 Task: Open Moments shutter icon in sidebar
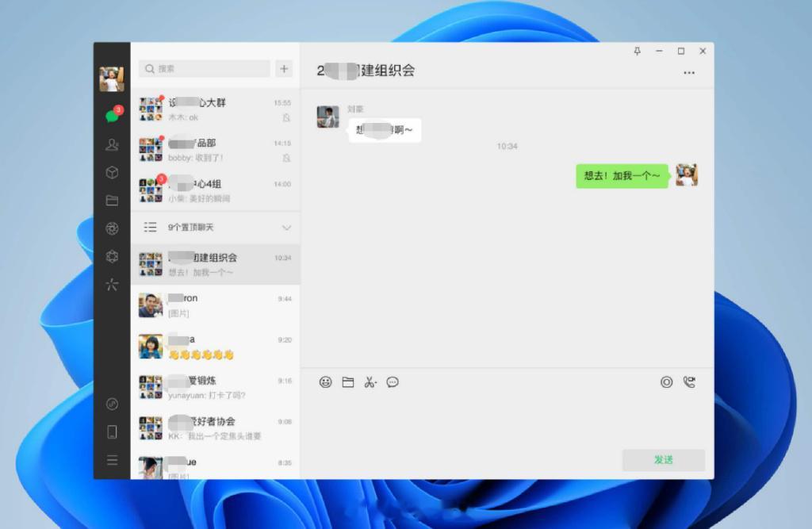112,228
